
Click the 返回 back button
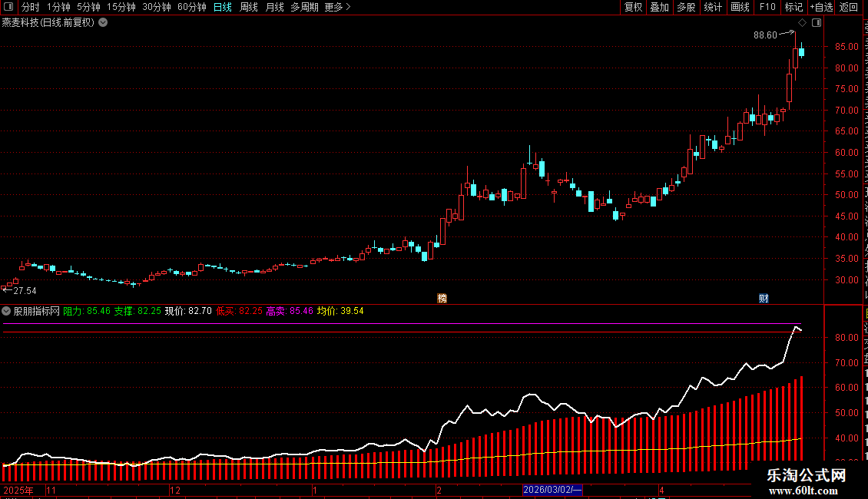coord(849,7)
